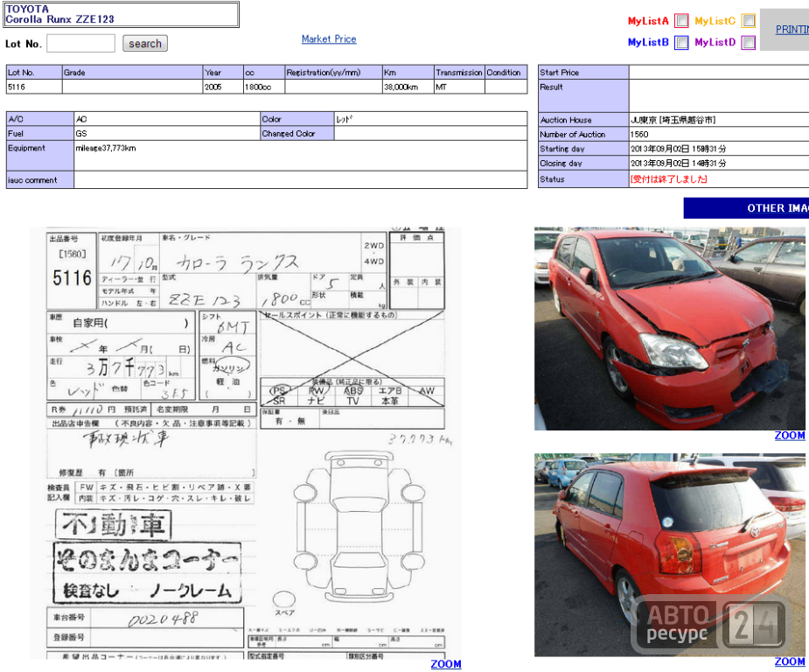809x672 pixels.
Task: Click the 'Registration(yy/mm)' column header
Action: [x=333, y=73]
